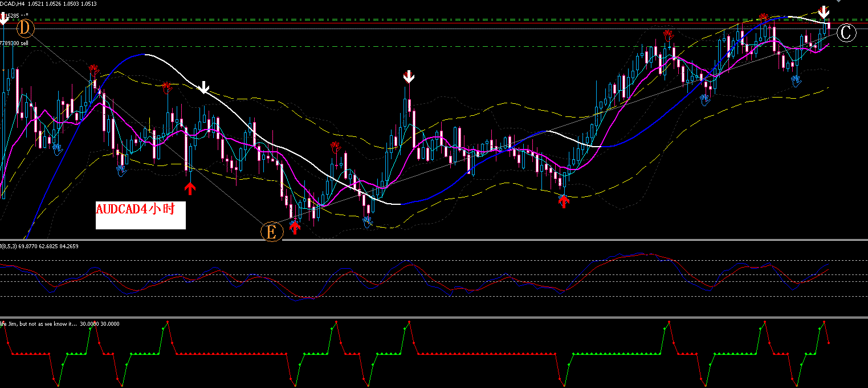Click the 7789300 sell order label
868x388 pixels.
[14, 43]
